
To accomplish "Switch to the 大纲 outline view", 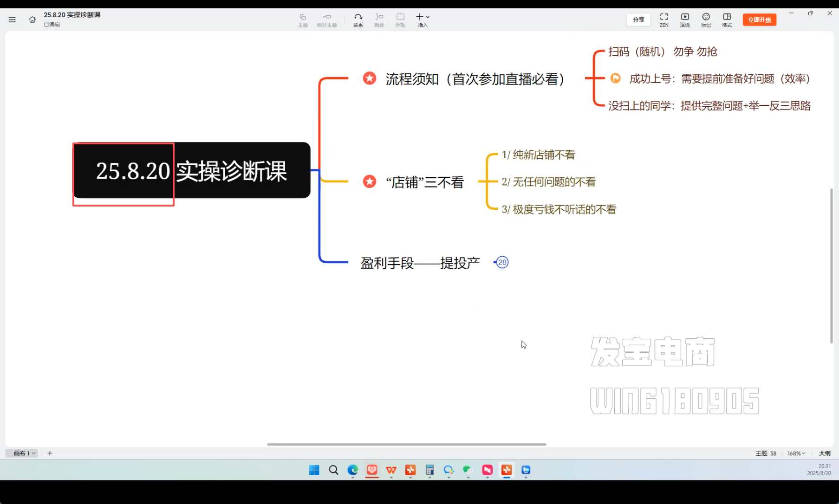I will pyautogui.click(x=825, y=453).
